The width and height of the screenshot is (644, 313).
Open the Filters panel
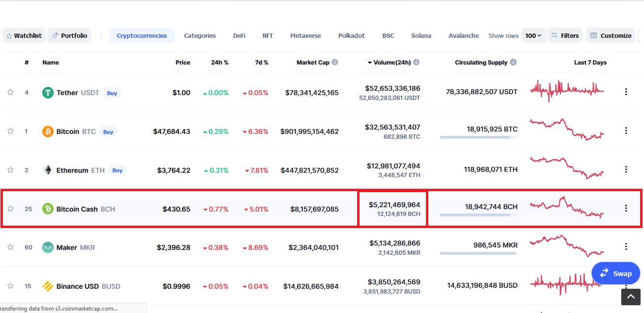pos(565,35)
